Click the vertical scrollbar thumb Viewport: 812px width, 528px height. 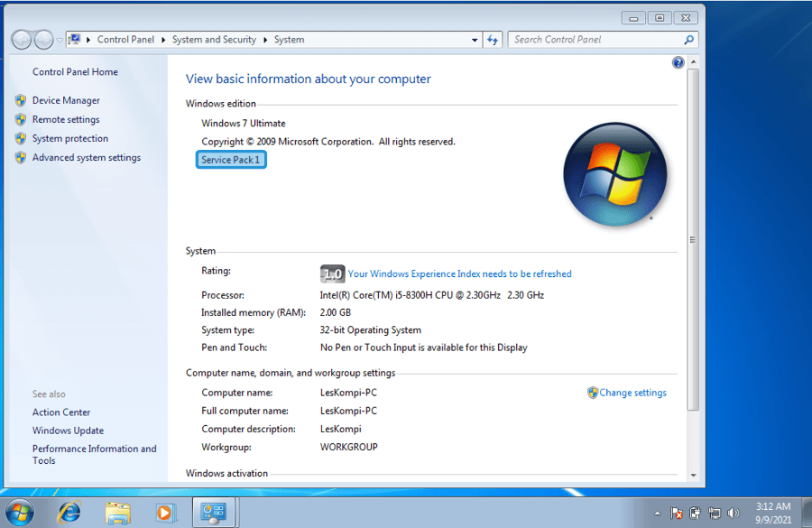(x=694, y=239)
